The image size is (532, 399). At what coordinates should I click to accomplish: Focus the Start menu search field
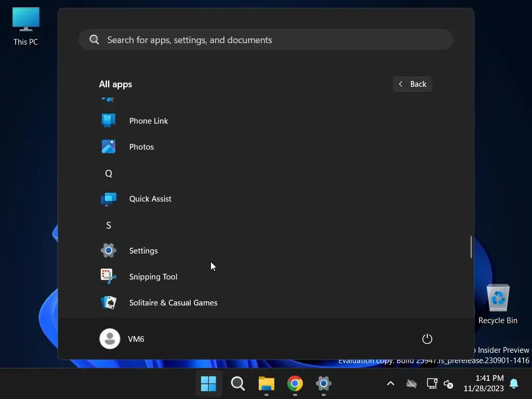point(266,39)
